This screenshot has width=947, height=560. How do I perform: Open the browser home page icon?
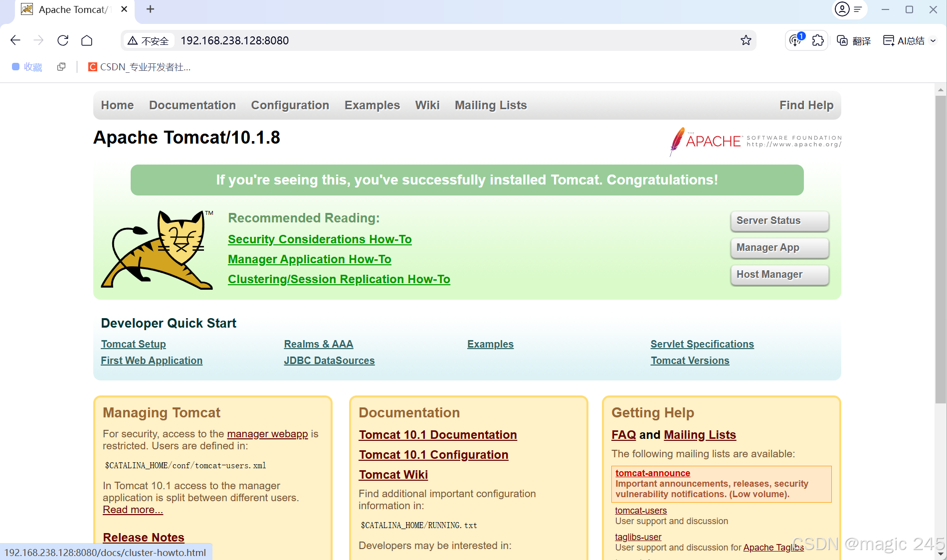[87, 40]
